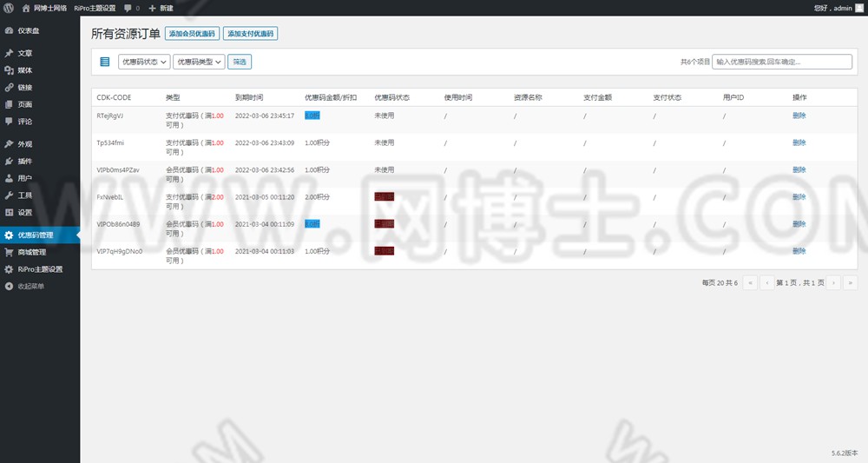This screenshot has height=463, width=868.
Task: Click the admin avatar icon
Action: (859, 8)
